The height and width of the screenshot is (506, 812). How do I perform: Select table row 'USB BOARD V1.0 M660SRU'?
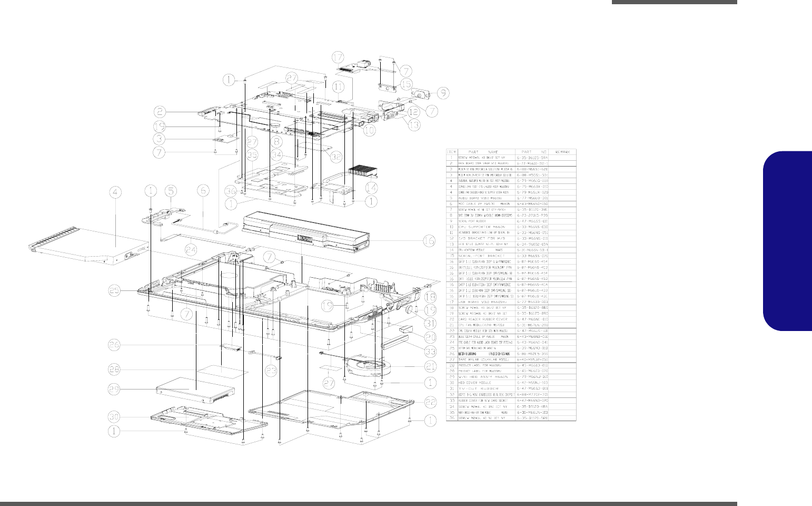(x=511, y=302)
